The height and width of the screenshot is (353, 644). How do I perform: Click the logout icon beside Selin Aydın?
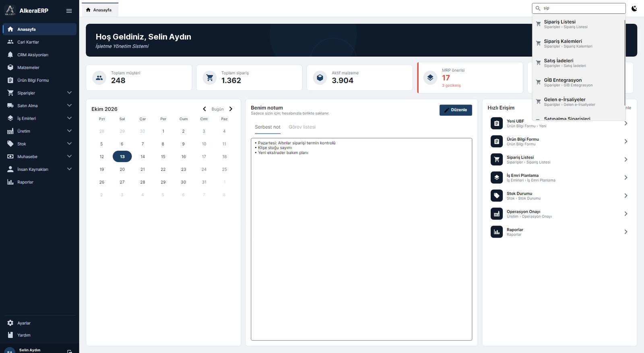click(x=70, y=351)
